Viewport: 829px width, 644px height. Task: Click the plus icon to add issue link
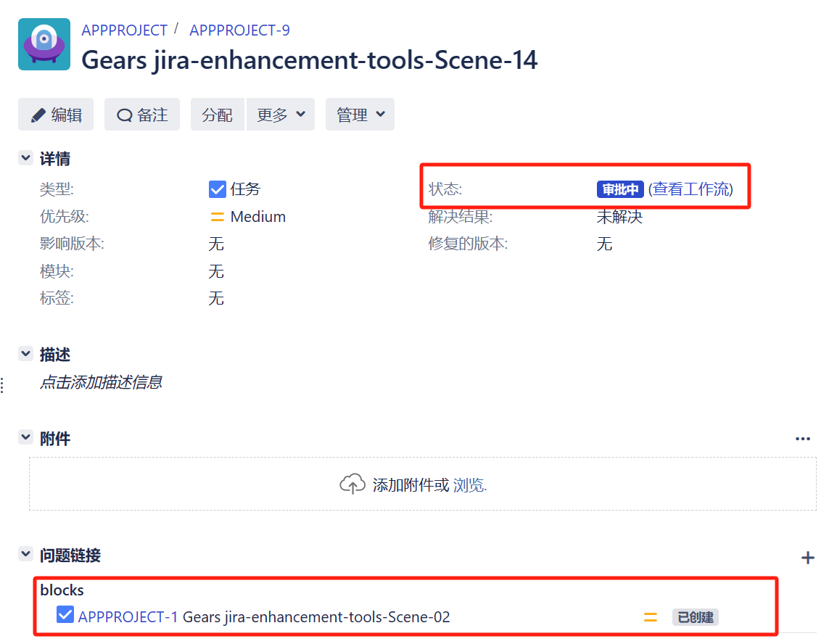coord(807,558)
